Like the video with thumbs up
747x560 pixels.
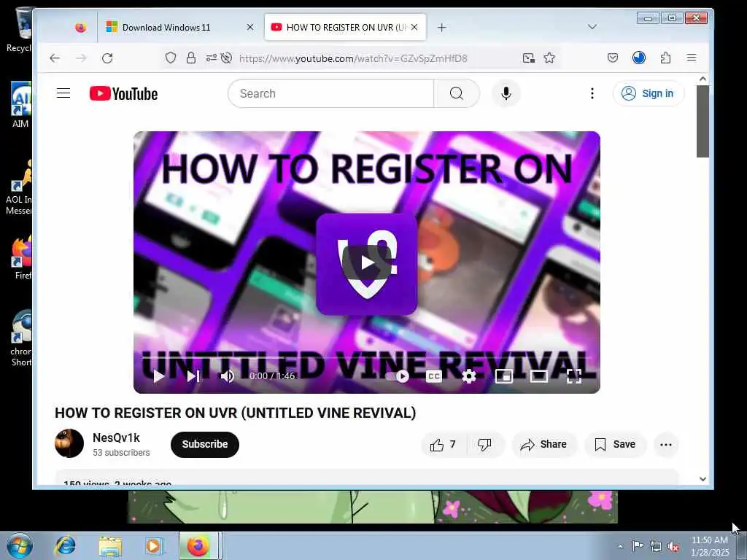point(444,445)
